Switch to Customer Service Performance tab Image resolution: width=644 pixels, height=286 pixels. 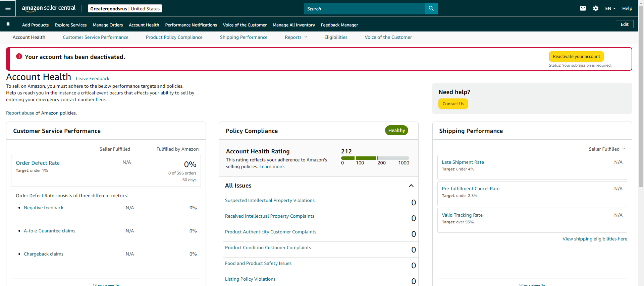(x=96, y=37)
